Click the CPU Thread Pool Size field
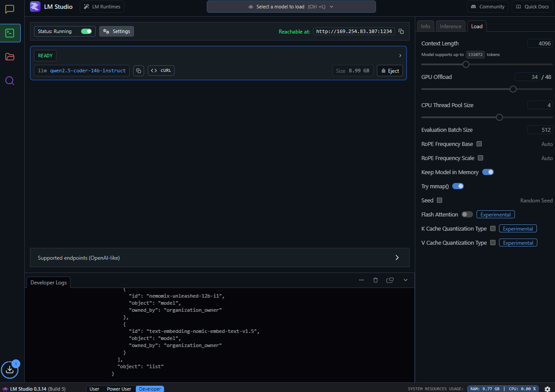The height and width of the screenshot is (392, 555). (540, 105)
